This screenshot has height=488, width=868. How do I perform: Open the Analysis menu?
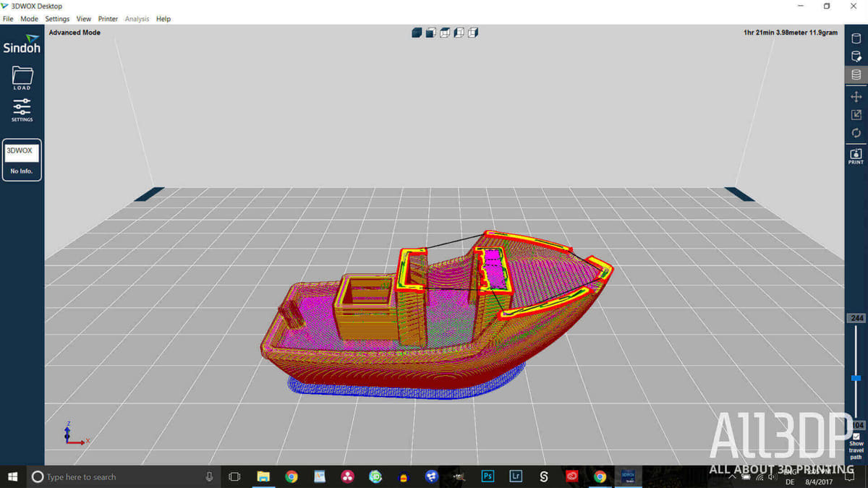point(137,19)
